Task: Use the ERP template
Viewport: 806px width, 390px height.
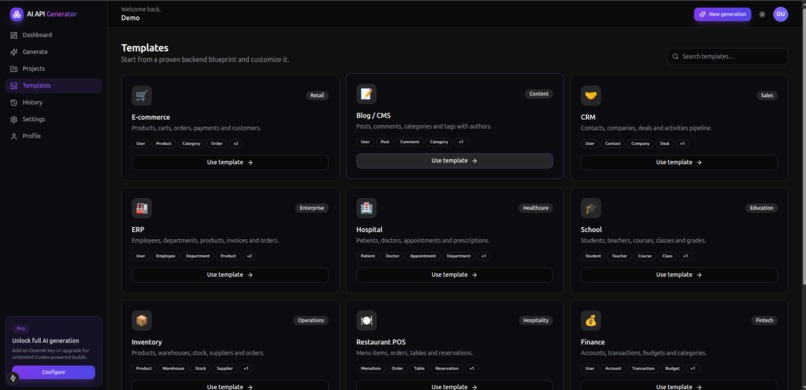Action: coord(230,275)
